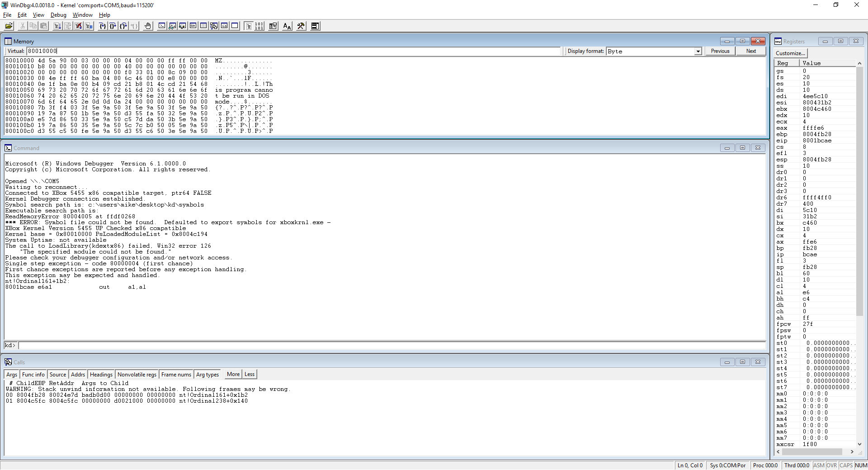The height and width of the screenshot is (470, 868).
Task: Open the Edit menu
Action: tap(22, 15)
